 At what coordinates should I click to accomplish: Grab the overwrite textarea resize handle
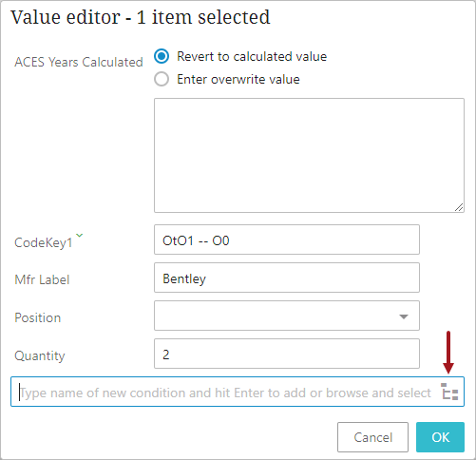459,207
